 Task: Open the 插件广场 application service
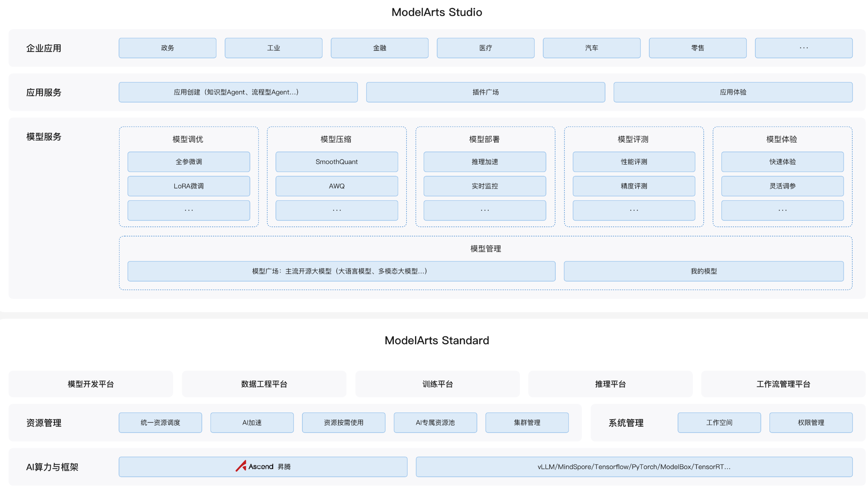(x=486, y=92)
